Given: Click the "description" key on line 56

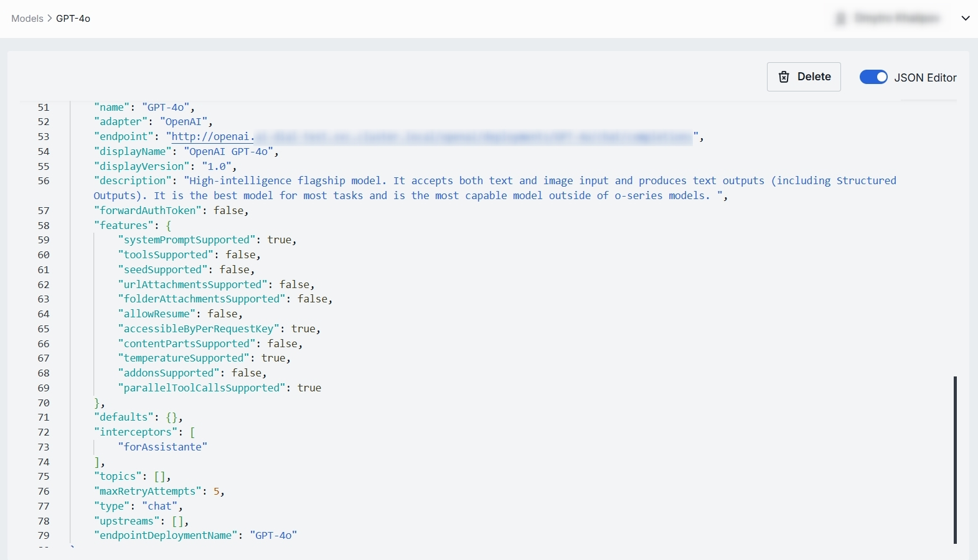Looking at the screenshot, I should pos(133,181).
